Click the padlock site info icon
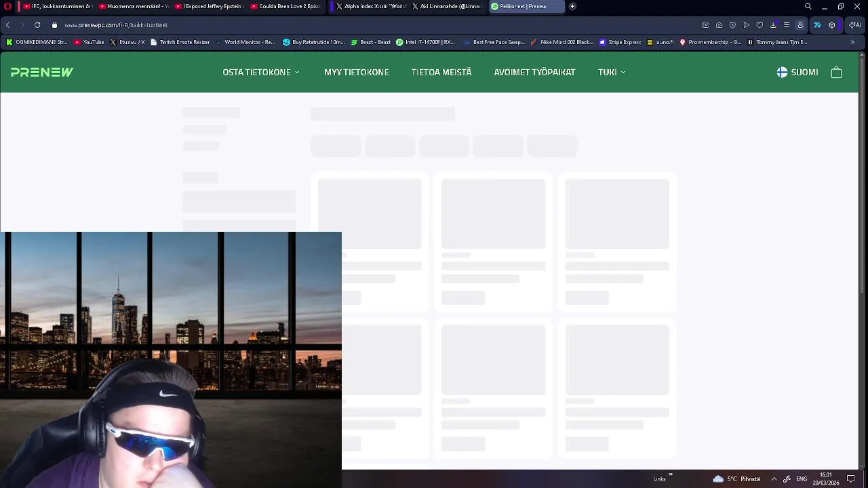This screenshot has width=868, height=488. point(54,25)
